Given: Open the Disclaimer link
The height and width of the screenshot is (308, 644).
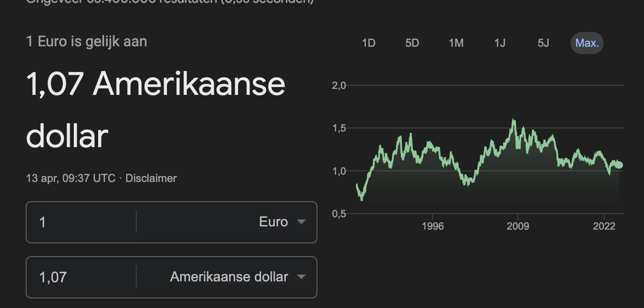Looking at the screenshot, I should pyautogui.click(x=151, y=178).
